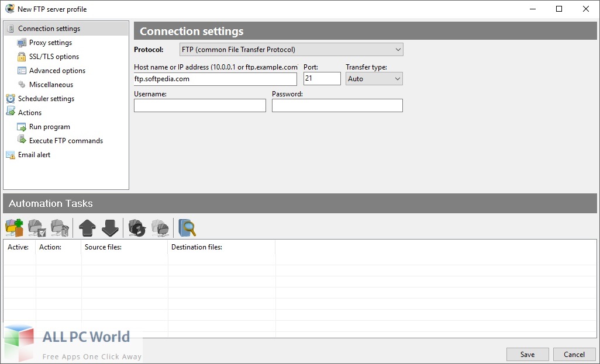Screen dimensions: 600x364
Task: Open Run program via its icon
Action: coord(22,127)
